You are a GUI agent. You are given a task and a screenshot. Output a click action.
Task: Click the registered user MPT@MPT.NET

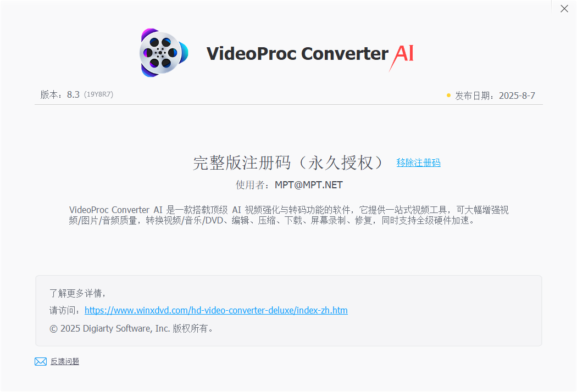309,185
